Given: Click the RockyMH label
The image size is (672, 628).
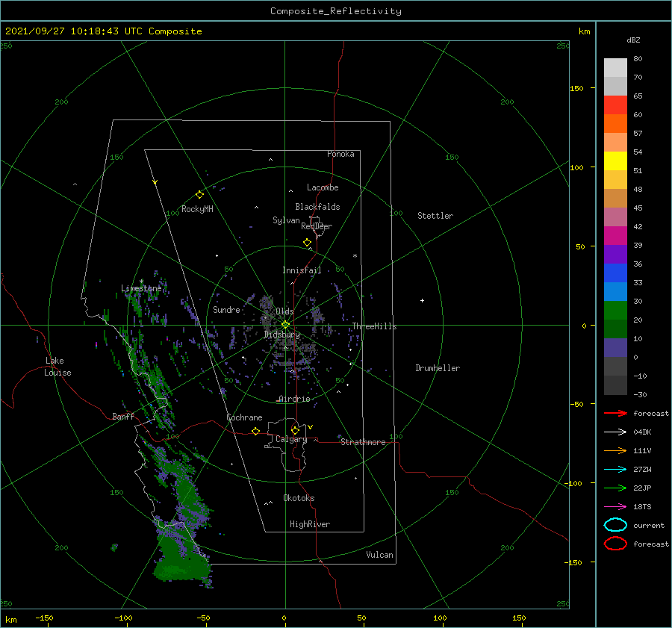Looking at the screenshot, I should point(197,209).
